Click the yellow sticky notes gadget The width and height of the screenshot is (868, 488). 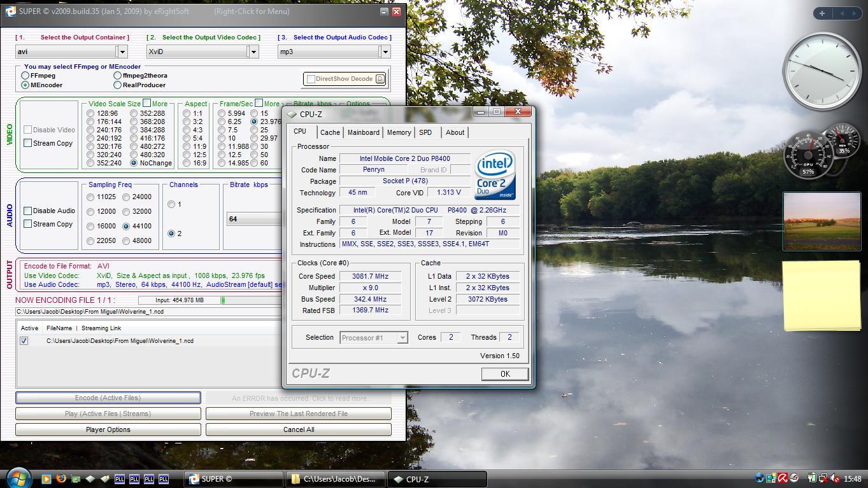point(822,295)
